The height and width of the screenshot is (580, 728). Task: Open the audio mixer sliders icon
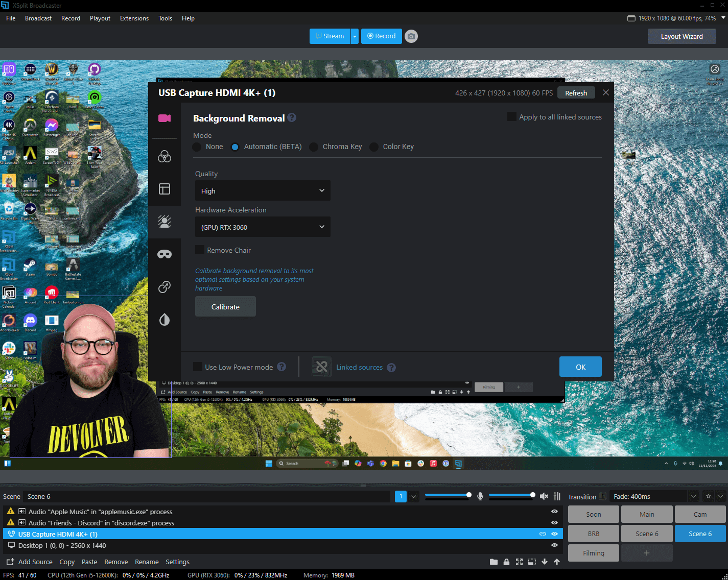[557, 496]
